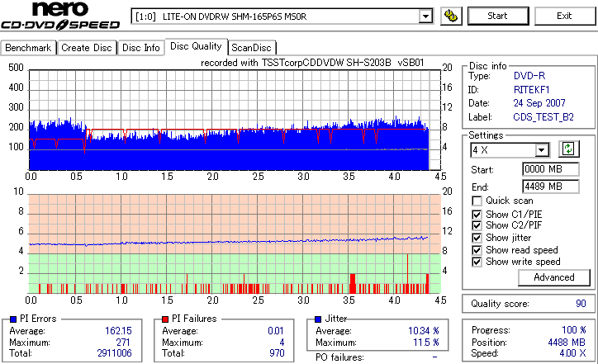Click the red PI Failures legend square
Viewport: 598px width, 364px height.
pyautogui.click(x=165, y=319)
